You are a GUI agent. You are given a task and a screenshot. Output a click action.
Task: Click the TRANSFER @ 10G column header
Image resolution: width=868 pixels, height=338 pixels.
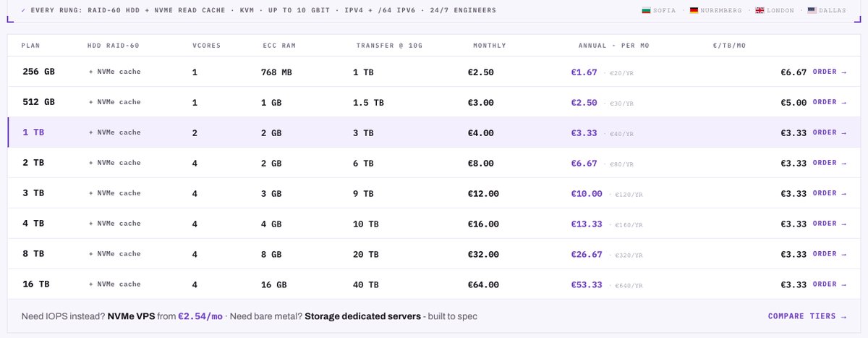[391, 46]
